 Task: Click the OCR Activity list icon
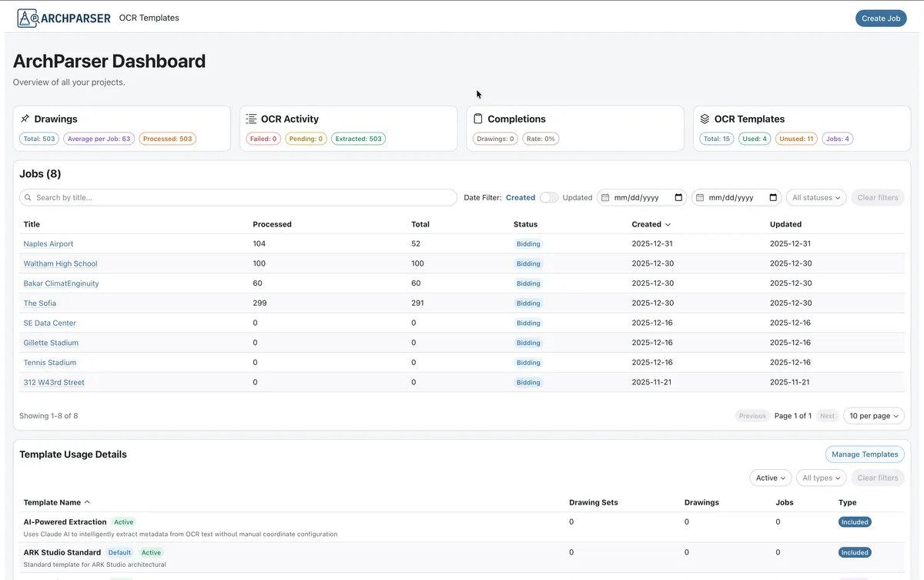click(x=250, y=118)
